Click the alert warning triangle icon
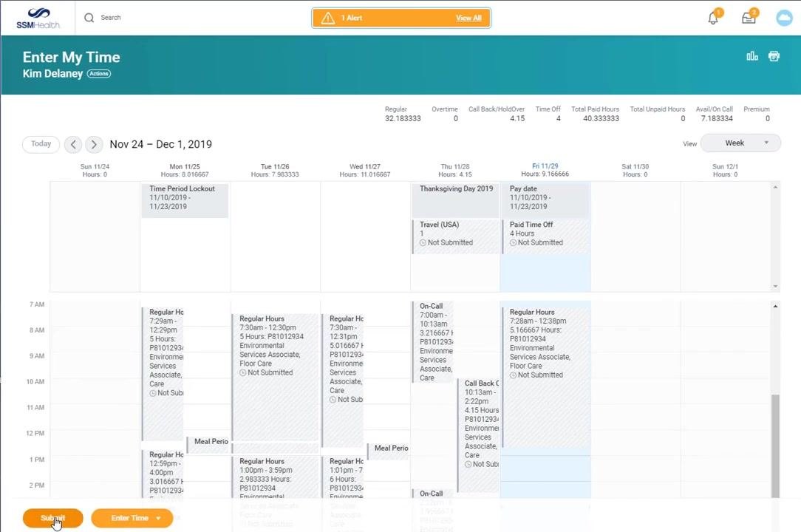This screenshot has width=801, height=532. click(x=327, y=18)
